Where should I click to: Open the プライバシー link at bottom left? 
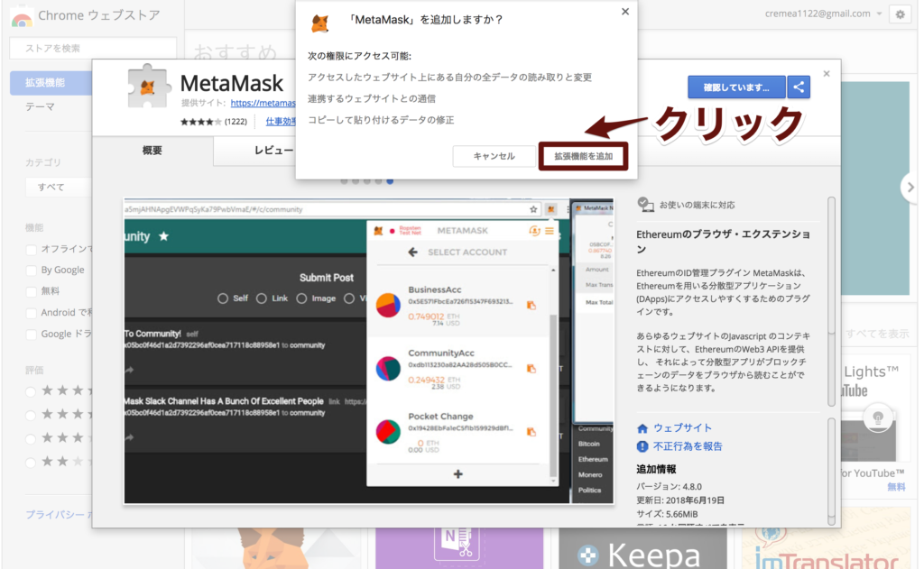pos(59,515)
